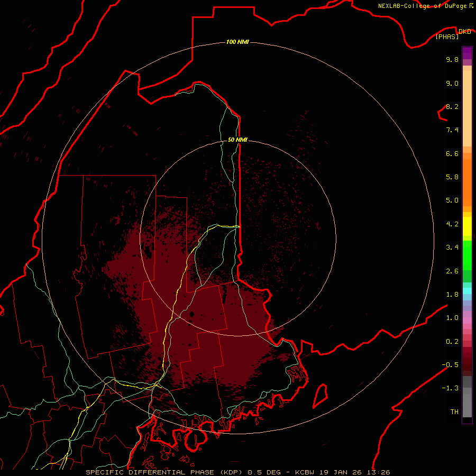Click the small black gap inside radar echo
476x476 pixels.
click(191, 314)
